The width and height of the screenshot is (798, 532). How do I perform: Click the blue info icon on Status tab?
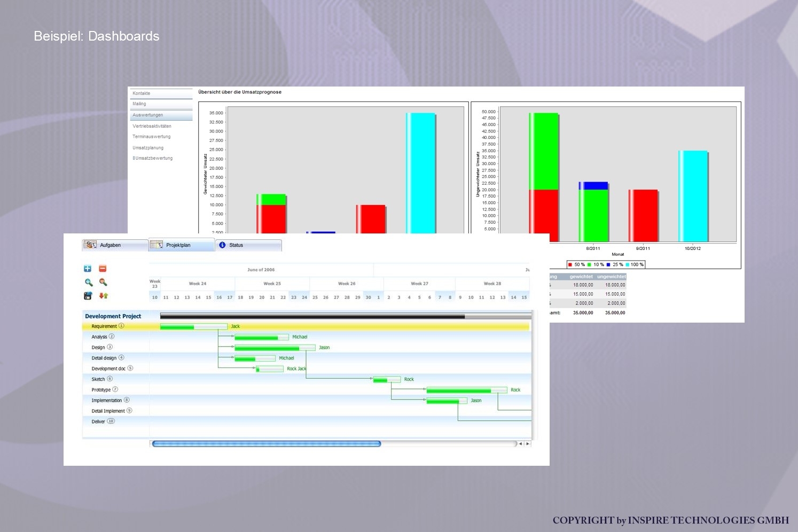pos(222,245)
